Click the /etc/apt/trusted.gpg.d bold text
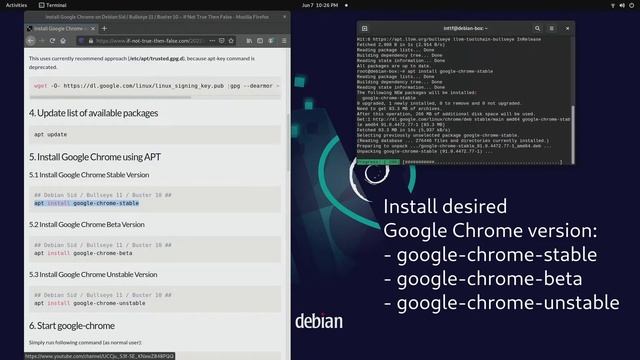 click(157, 59)
